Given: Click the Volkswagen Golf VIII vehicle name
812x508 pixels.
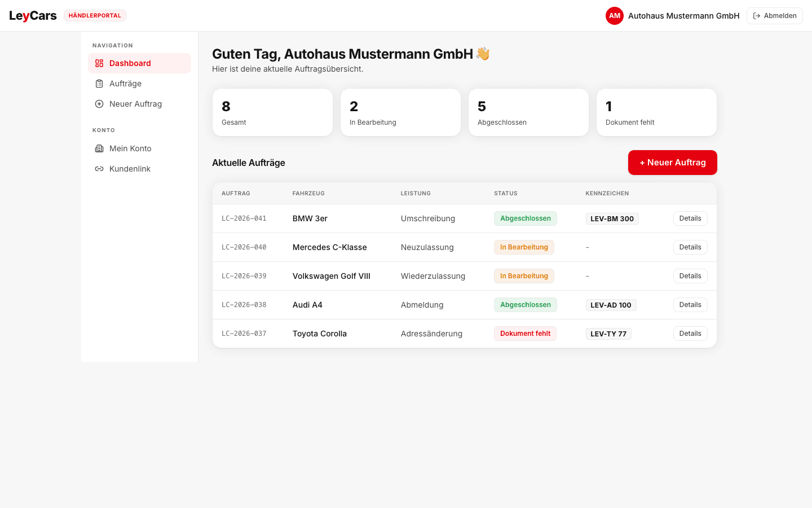Looking at the screenshot, I should [332, 276].
